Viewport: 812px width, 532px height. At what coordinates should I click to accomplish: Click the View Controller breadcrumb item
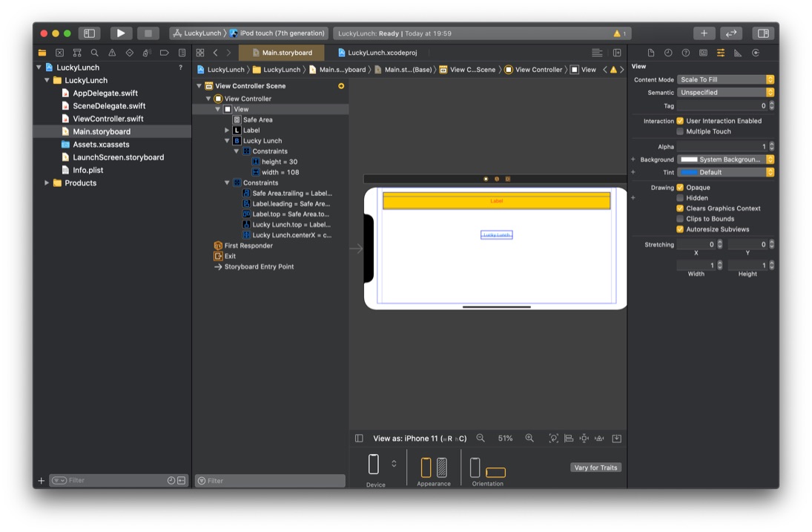tap(533, 70)
